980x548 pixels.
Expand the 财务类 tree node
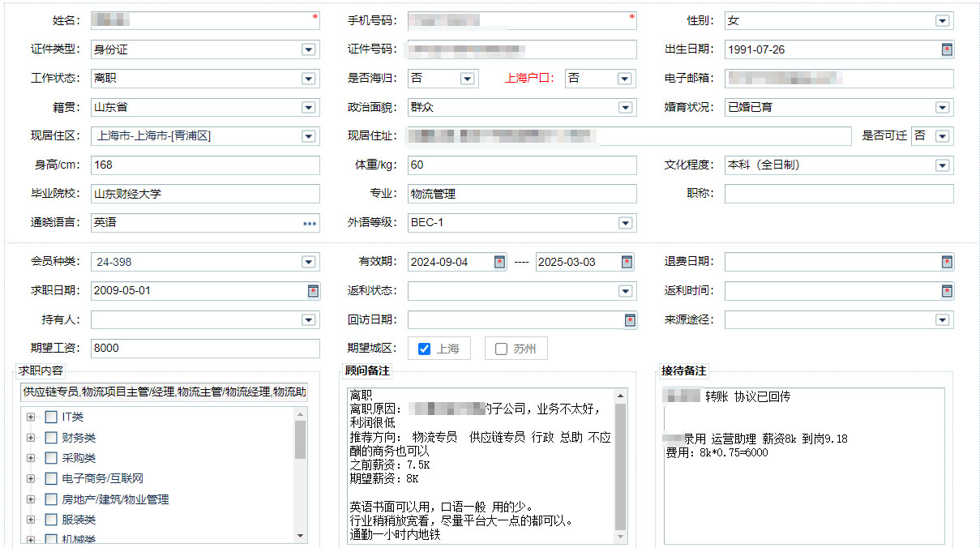tap(32, 438)
